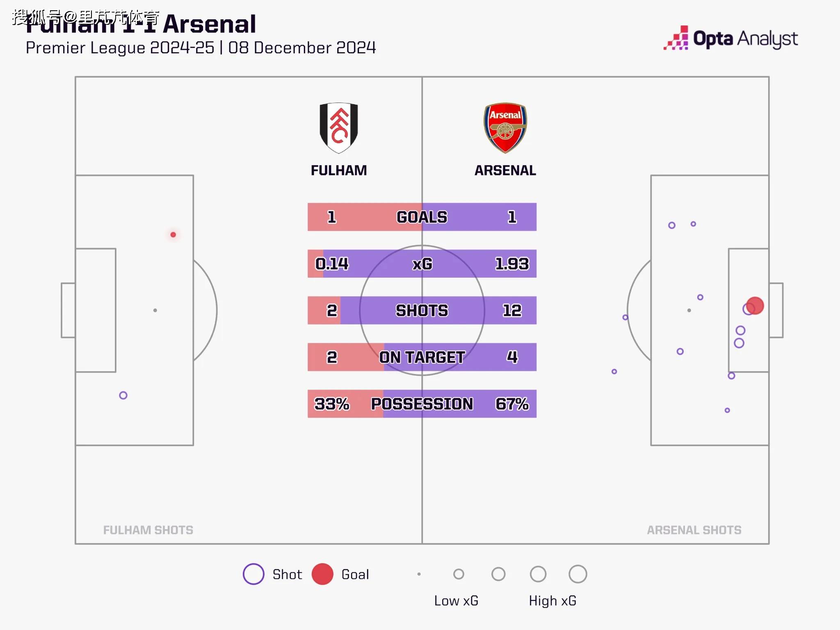
Task: Click Fulham's lone purple shot marker
Action: click(123, 395)
